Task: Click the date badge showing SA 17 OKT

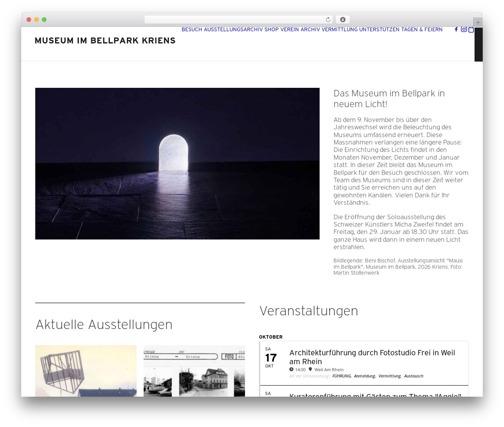Action: pyautogui.click(x=271, y=357)
